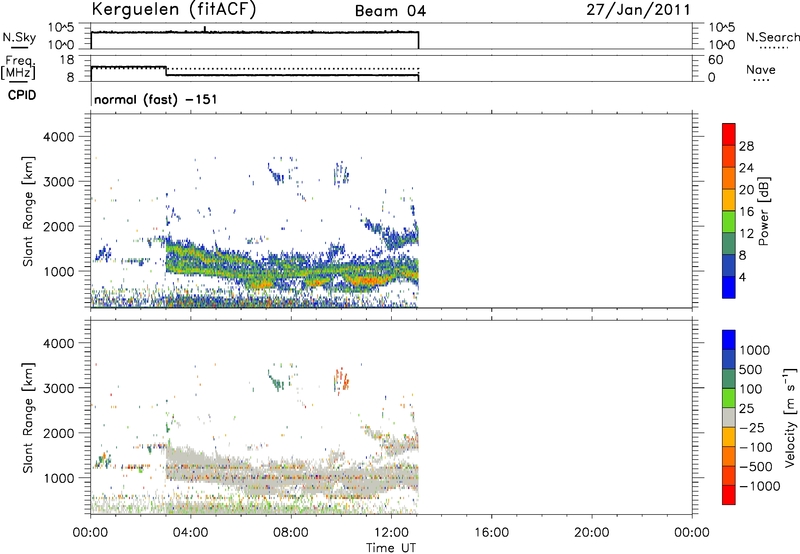
Task: Click the orange velocity patch near 3000 km
Action: coord(342,379)
